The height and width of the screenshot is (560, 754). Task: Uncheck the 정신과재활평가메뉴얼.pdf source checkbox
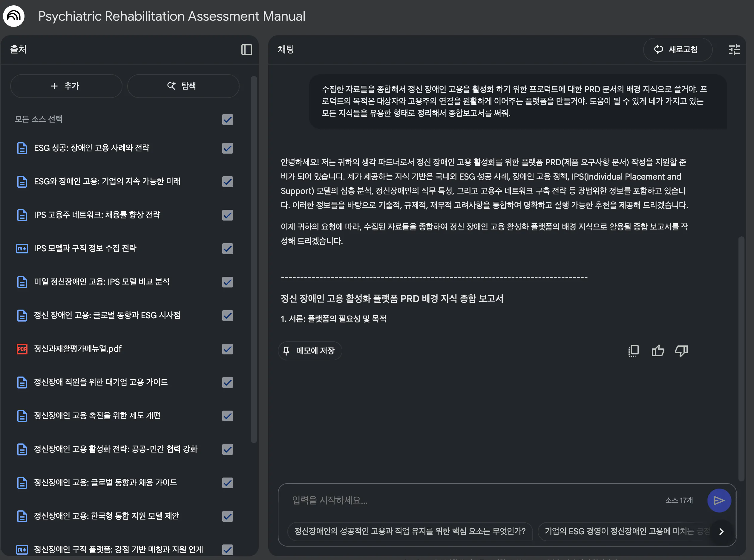point(227,349)
